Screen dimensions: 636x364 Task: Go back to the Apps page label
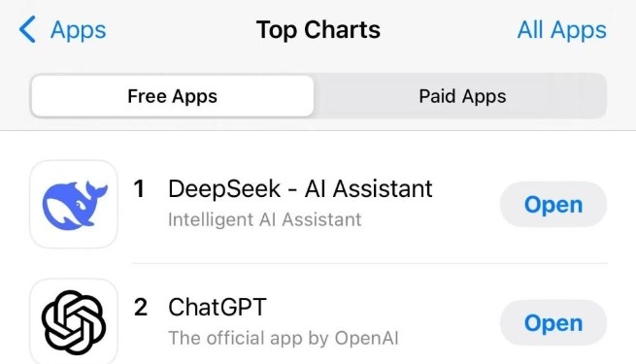tap(79, 30)
